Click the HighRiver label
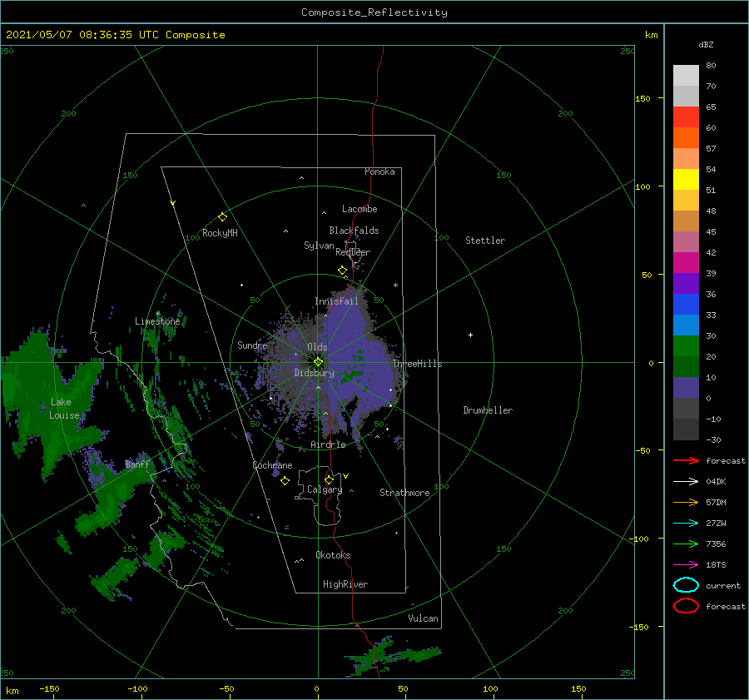The width and height of the screenshot is (749, 700). tap(345, 584)
